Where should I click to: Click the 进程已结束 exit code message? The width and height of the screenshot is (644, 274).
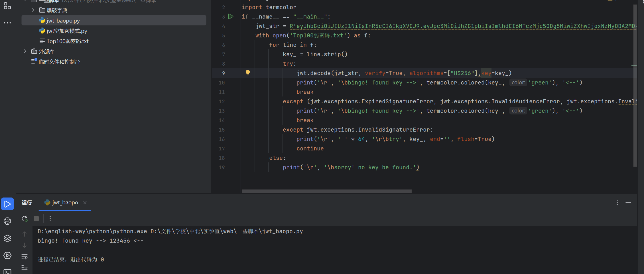click(71, 259)
